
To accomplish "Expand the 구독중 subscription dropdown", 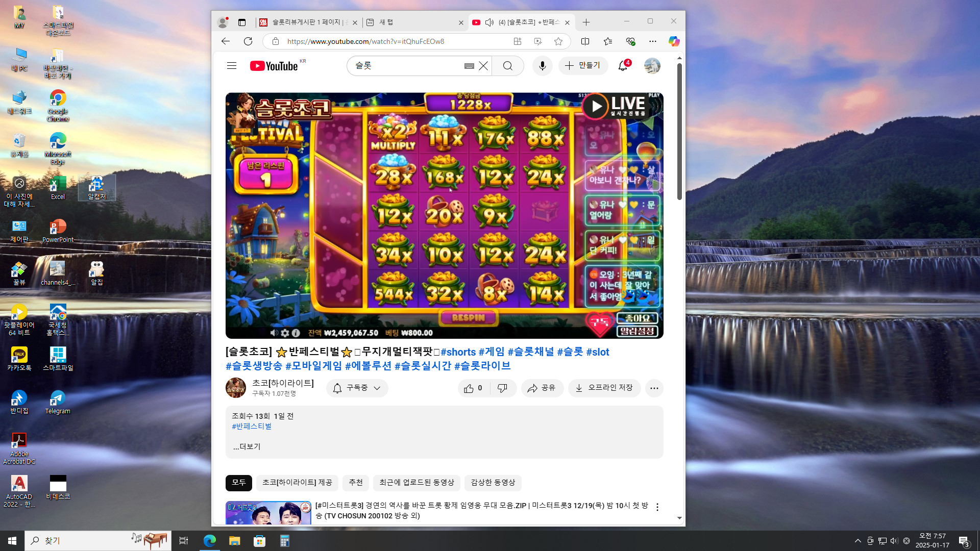I will [357, 388].
